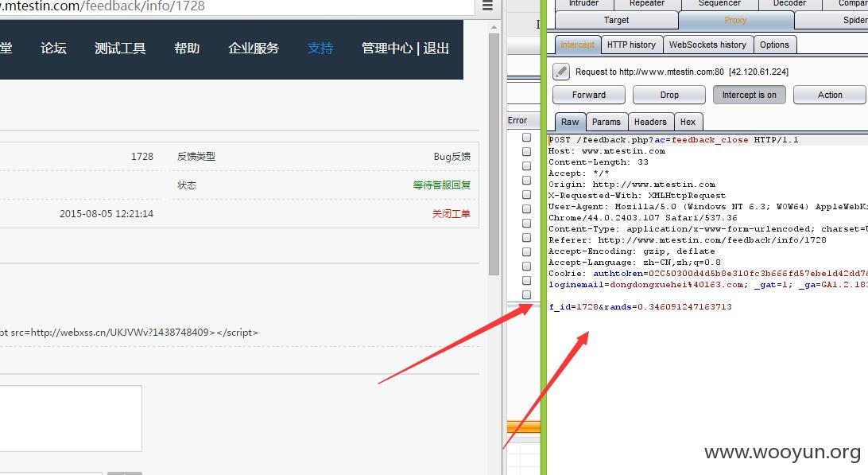The height and width of the screenshot is (475, 868).
Task: Tick the last checkbox under the Error column
Action: point(526,295)
